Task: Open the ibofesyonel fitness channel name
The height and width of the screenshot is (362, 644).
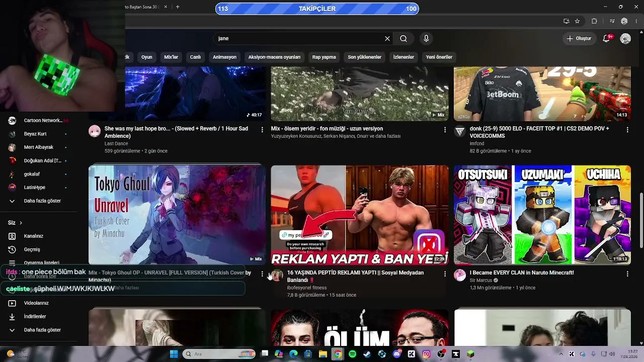Action: click(x=307, y=288)
